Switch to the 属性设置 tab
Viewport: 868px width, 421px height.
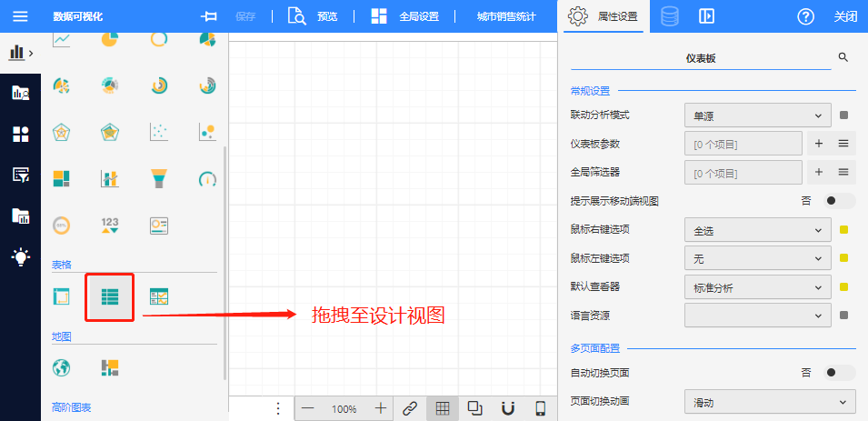coord(604,16)
